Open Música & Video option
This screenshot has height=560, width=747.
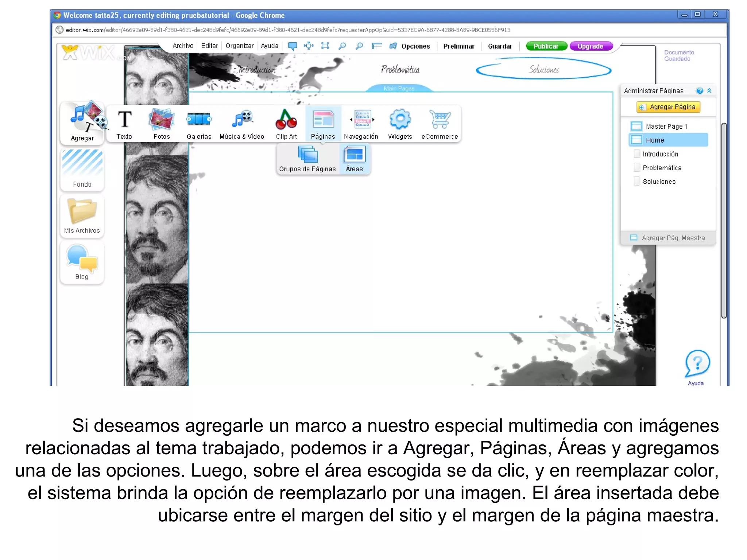pos(242,124)
